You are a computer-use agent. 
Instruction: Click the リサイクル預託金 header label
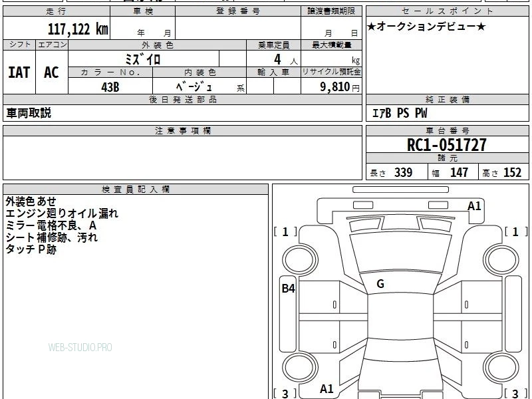(331, 72)
